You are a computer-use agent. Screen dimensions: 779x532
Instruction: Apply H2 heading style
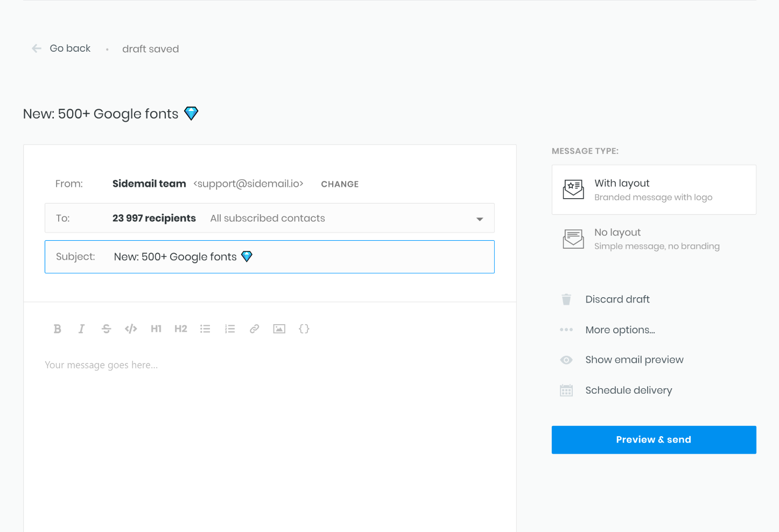click(181, 329)
